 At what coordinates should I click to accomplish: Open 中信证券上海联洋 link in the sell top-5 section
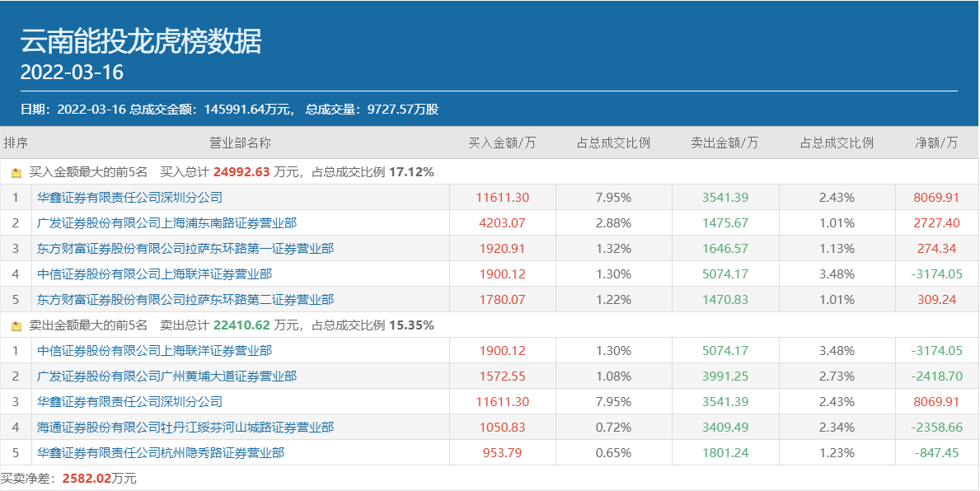[154, 351]
